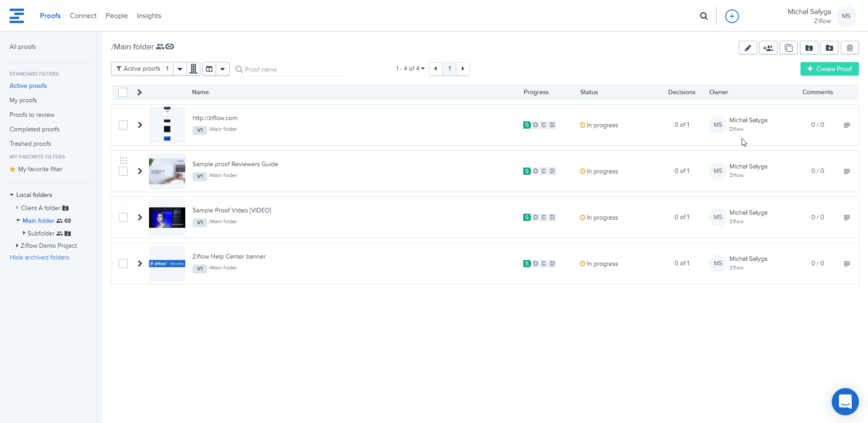
Task: Click Hide archived folders link
Action: point(39,257)
